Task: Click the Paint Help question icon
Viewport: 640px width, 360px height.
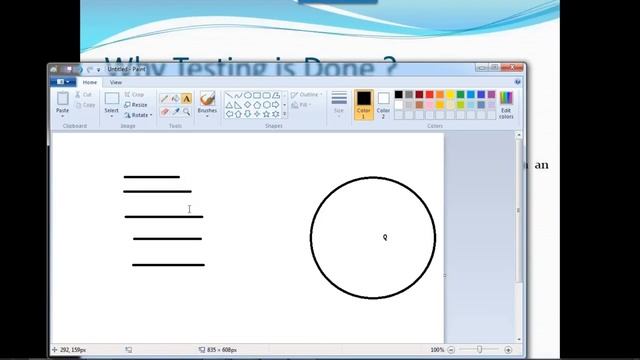Action: (518, 82)
